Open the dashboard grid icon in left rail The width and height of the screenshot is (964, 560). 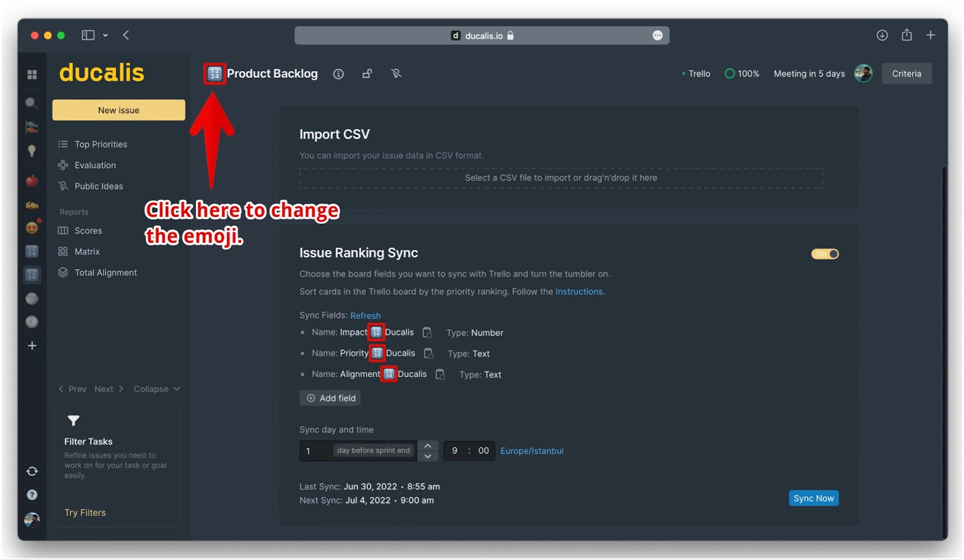pyautogui.click(x=32, y=75)
